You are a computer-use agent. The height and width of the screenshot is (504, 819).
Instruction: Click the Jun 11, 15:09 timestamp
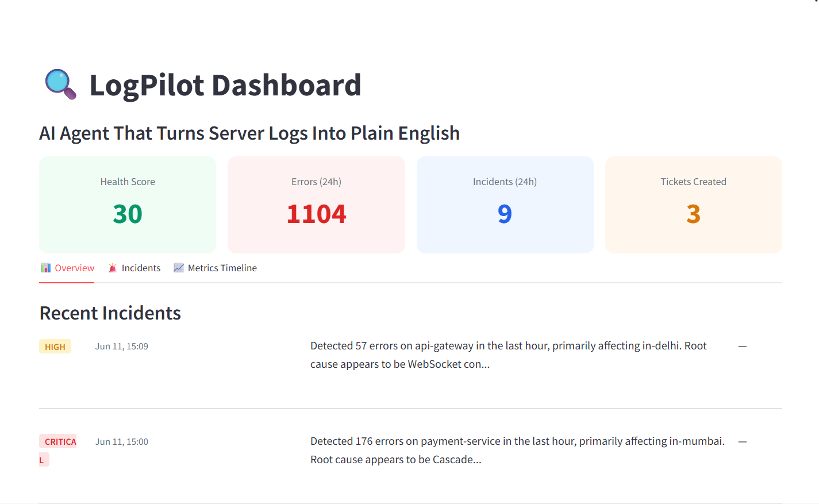click(x=122, y=347)
